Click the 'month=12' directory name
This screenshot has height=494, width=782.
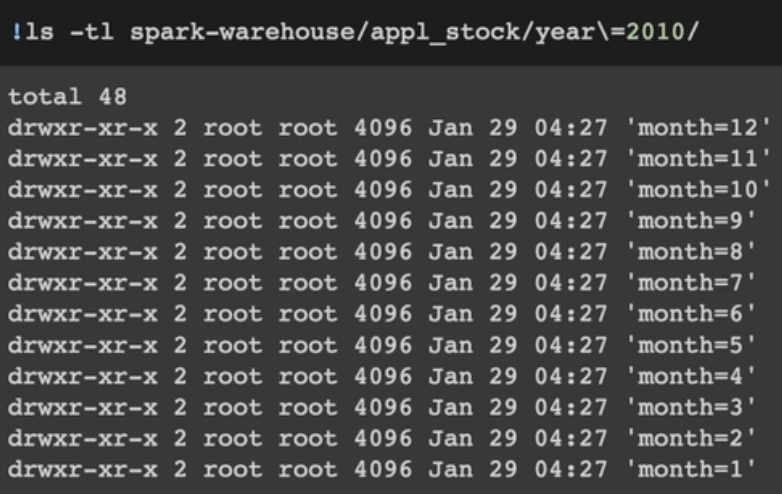tap(698, 128)
